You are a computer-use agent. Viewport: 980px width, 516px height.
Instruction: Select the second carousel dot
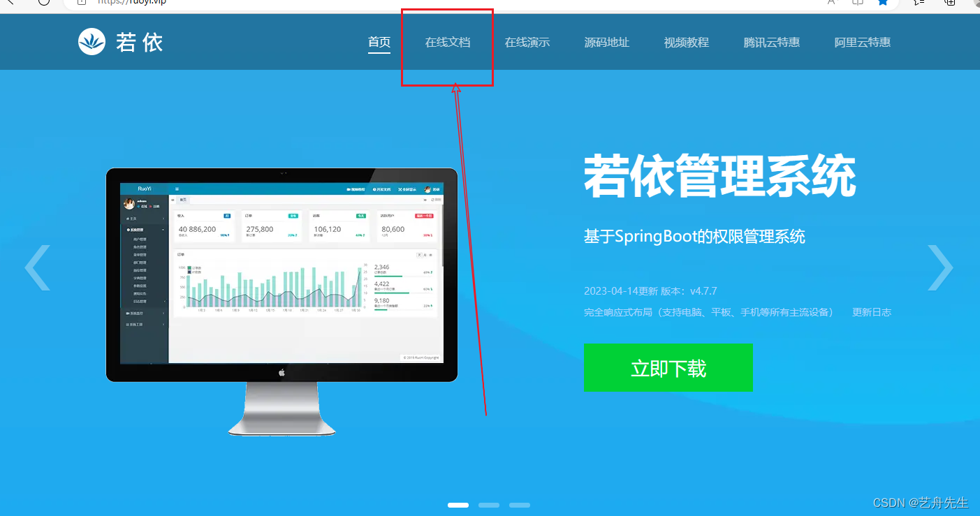488,504
